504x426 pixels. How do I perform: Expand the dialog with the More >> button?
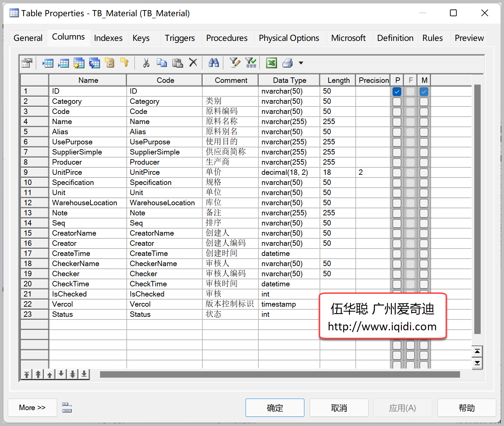pyautogui.click(x=32, y=408)
